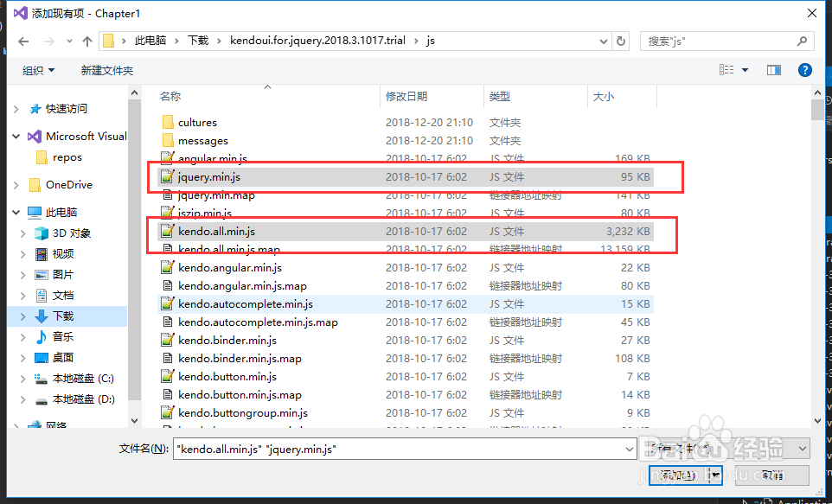Viewport: 832px width, 504px height.
Task: Expand the 文档 tree node
Action: click(23, 296)
